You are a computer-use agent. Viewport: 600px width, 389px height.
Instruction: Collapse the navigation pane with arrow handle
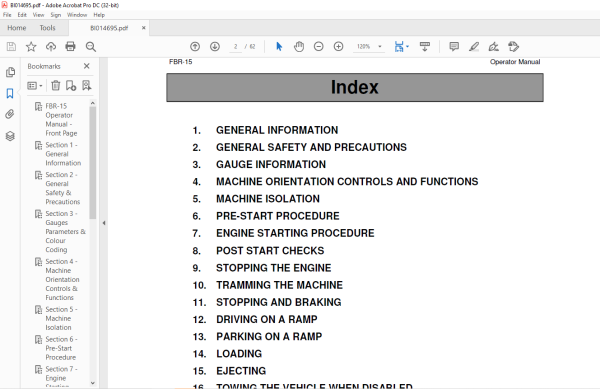pyautogui.click(x=104, y=223)
